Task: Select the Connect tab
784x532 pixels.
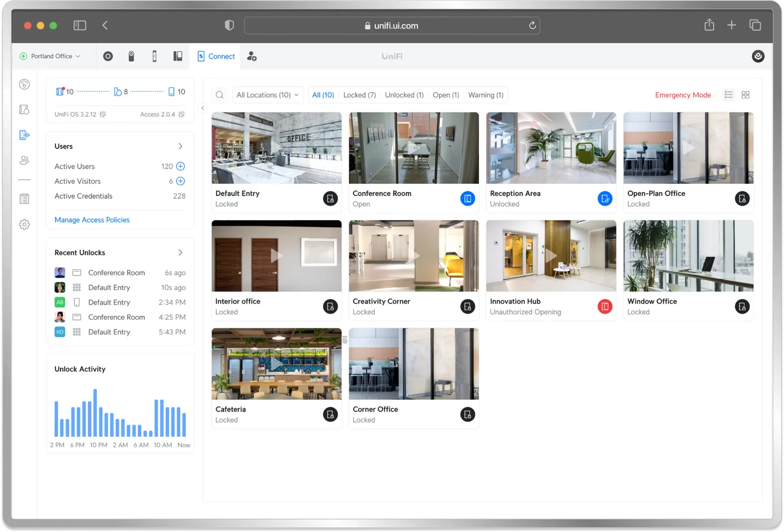Action: coord(216,56)
